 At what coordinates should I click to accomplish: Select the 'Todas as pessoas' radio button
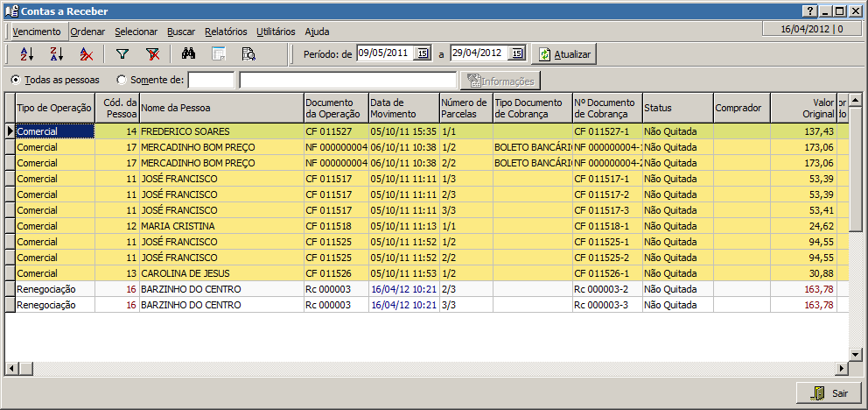16,80
